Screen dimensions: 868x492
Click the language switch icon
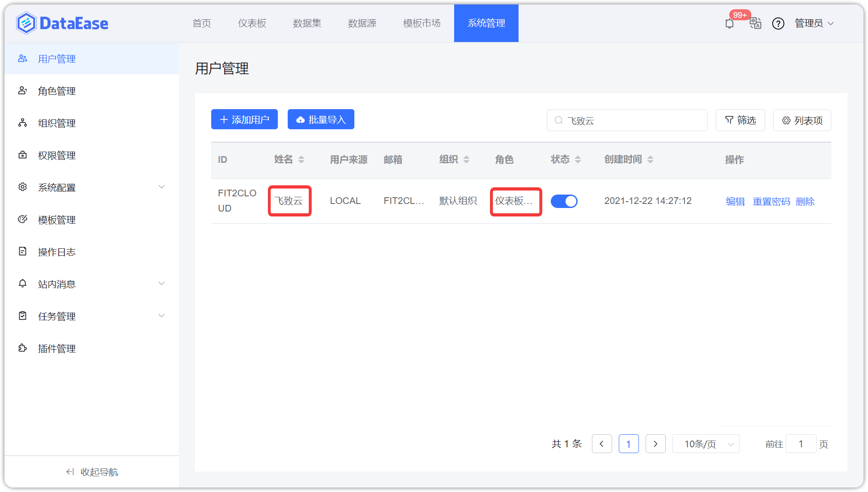[755, 23]
